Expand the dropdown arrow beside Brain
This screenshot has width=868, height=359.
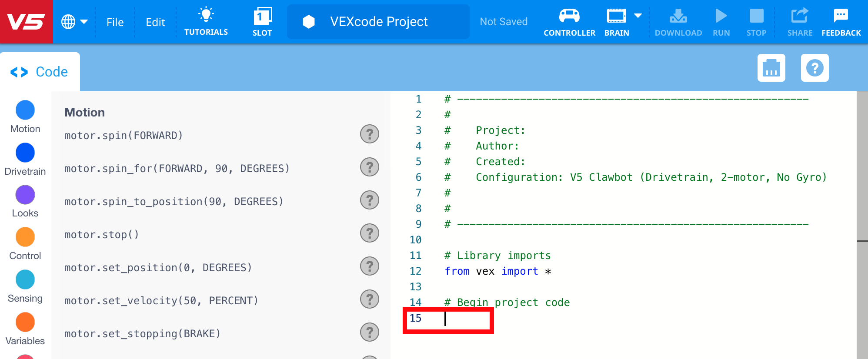[x=638, y=16]
